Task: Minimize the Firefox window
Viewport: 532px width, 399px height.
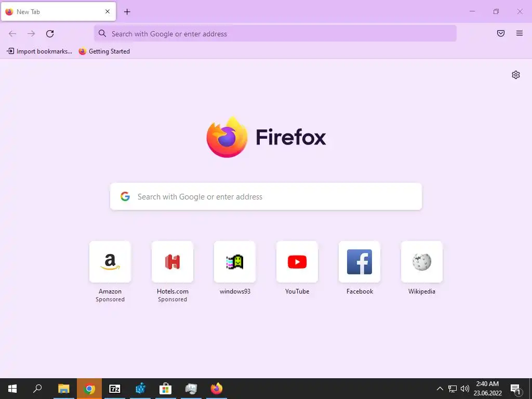Action: click(472, 11)
